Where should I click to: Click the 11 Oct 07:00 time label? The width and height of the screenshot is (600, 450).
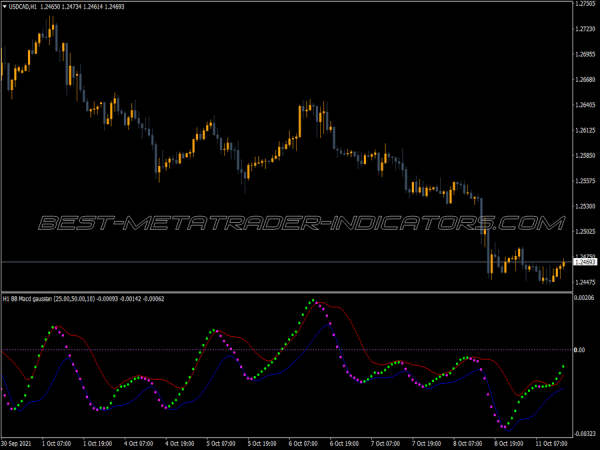[x=551, y=444]
